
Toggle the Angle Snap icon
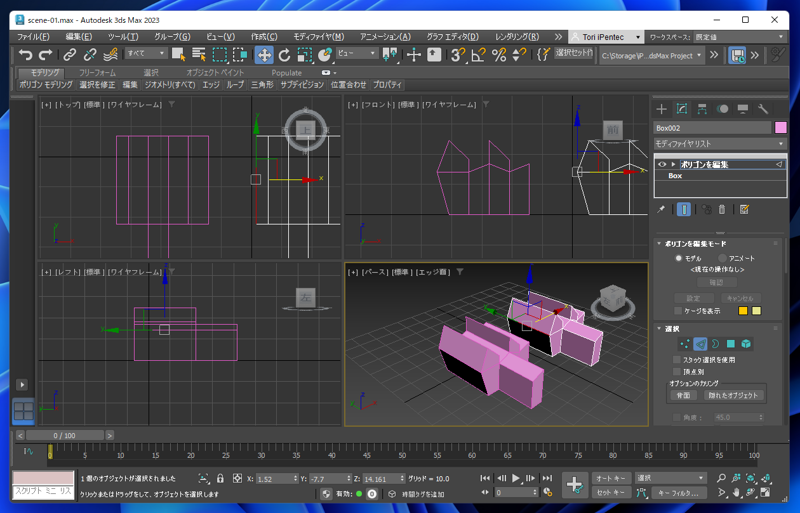(x=479, y=55)
